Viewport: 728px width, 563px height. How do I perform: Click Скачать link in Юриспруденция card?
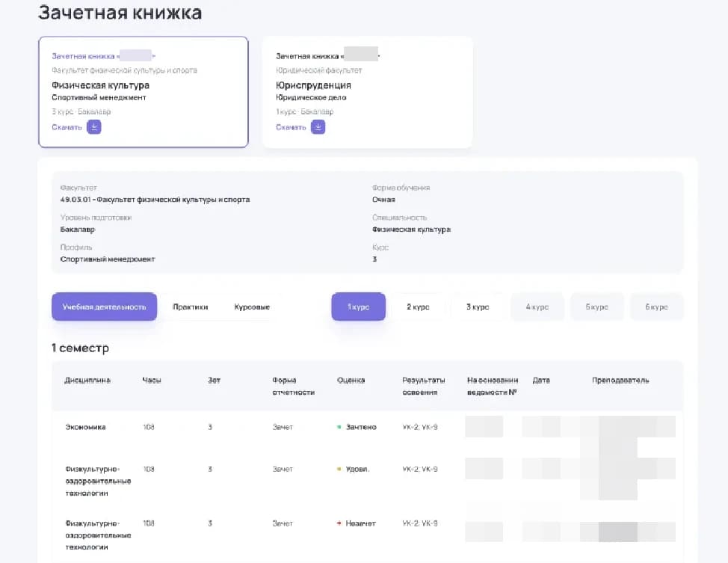click(291, 127)
